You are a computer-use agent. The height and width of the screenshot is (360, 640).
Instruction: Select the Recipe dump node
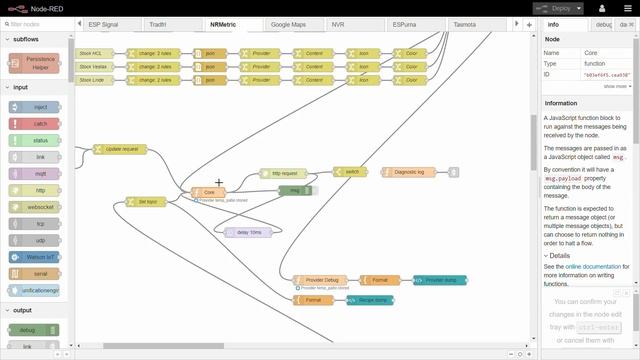tap(370, 300)
